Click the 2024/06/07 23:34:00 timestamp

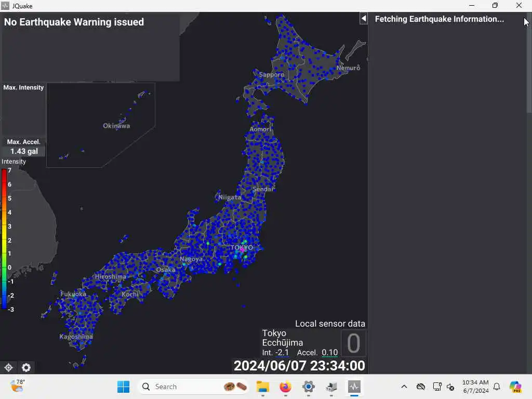coord(299,366)
